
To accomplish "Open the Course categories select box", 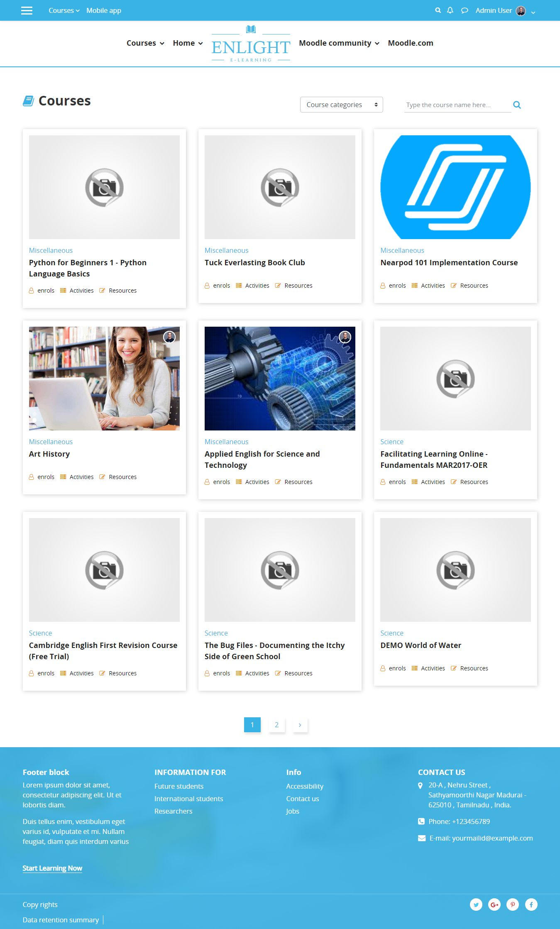I will pyautogui.click(x=341, y=105).
